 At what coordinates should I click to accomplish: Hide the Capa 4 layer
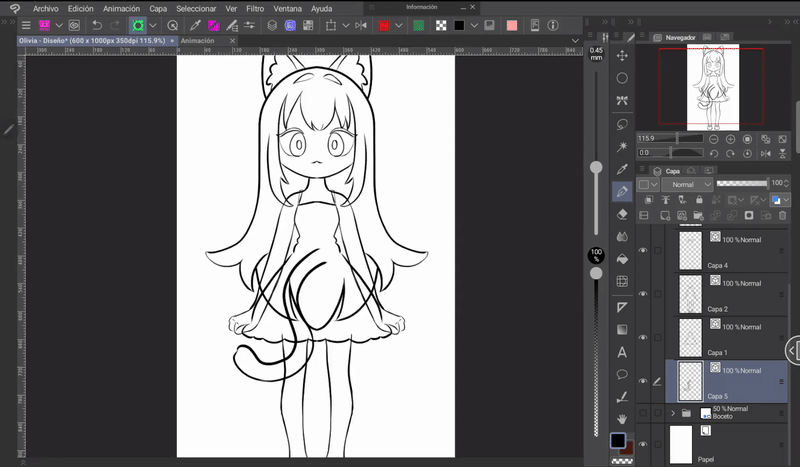tap(643, 251)
